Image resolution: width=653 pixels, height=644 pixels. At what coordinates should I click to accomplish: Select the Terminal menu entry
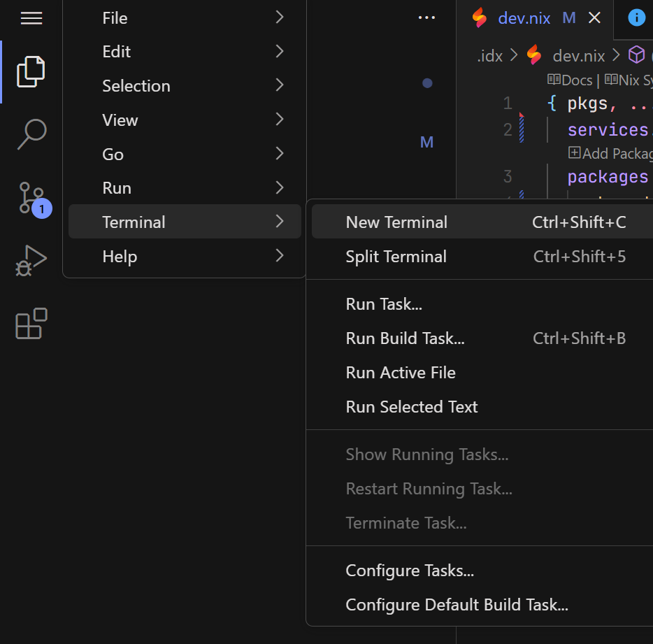point(185,222)
